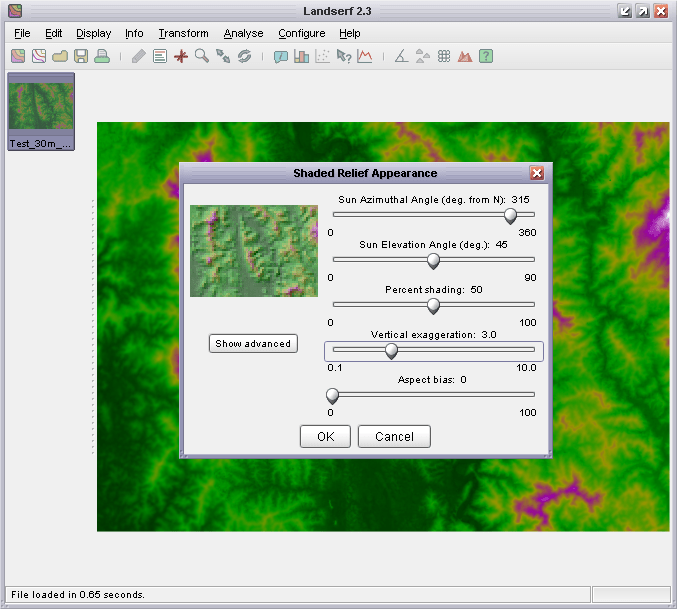Open the File menu
Image resolution: width=677 pixels, height=609 pixels.
[x=22, y=33]
